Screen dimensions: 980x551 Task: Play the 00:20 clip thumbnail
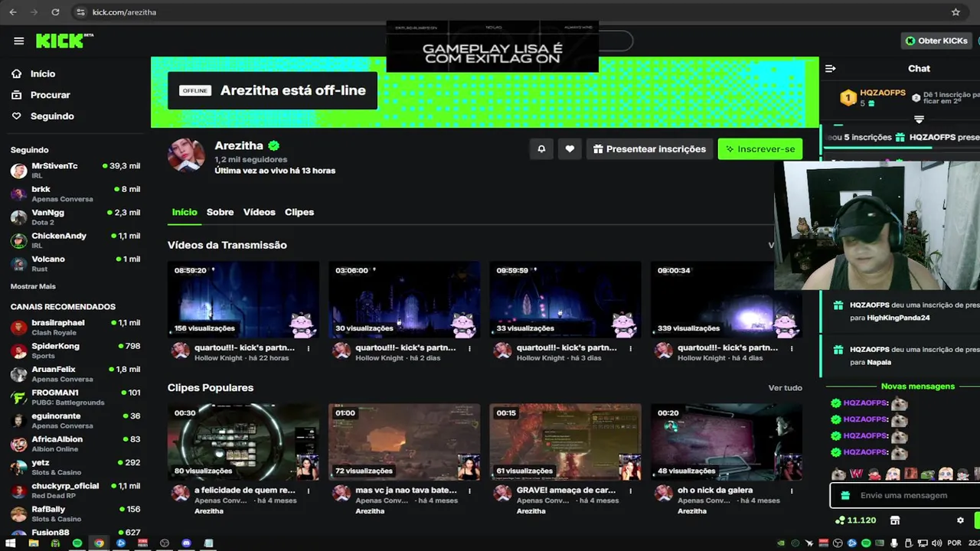[727, 442]
